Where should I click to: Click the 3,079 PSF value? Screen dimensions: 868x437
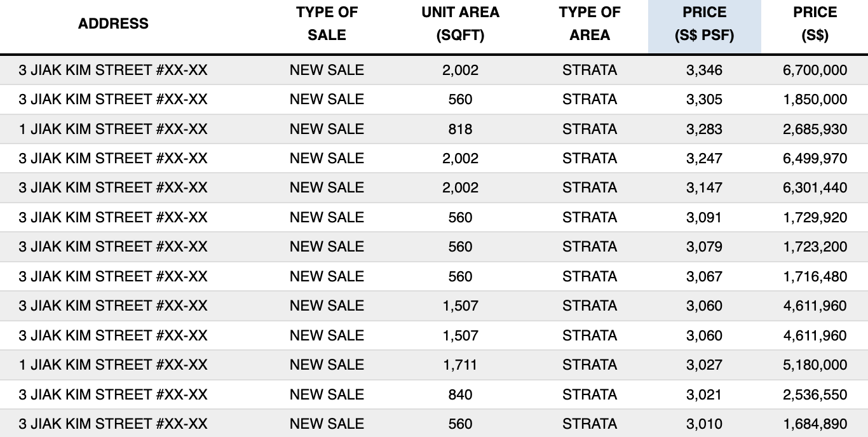coord(704,246)
